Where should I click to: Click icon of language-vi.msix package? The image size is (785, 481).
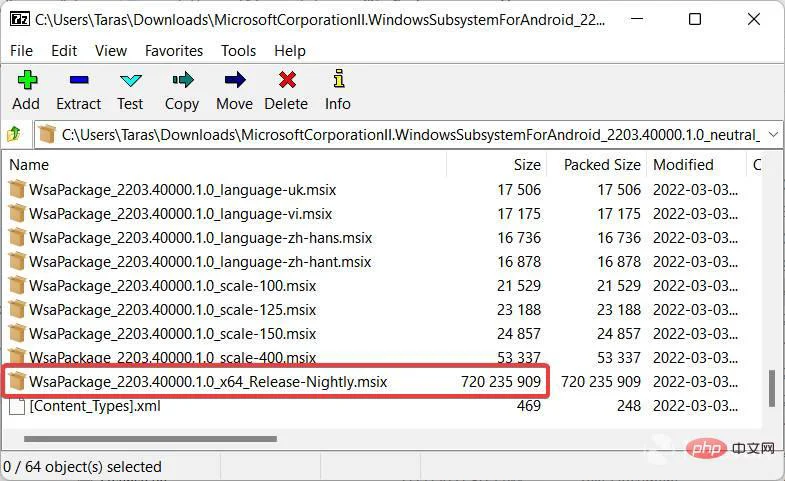point(17,214)
